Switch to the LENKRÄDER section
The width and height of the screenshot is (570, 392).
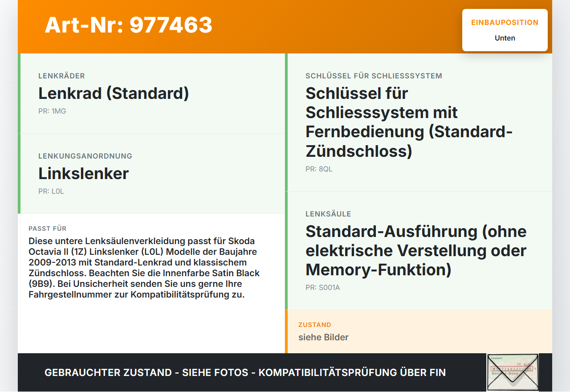[x=61, y=76]
